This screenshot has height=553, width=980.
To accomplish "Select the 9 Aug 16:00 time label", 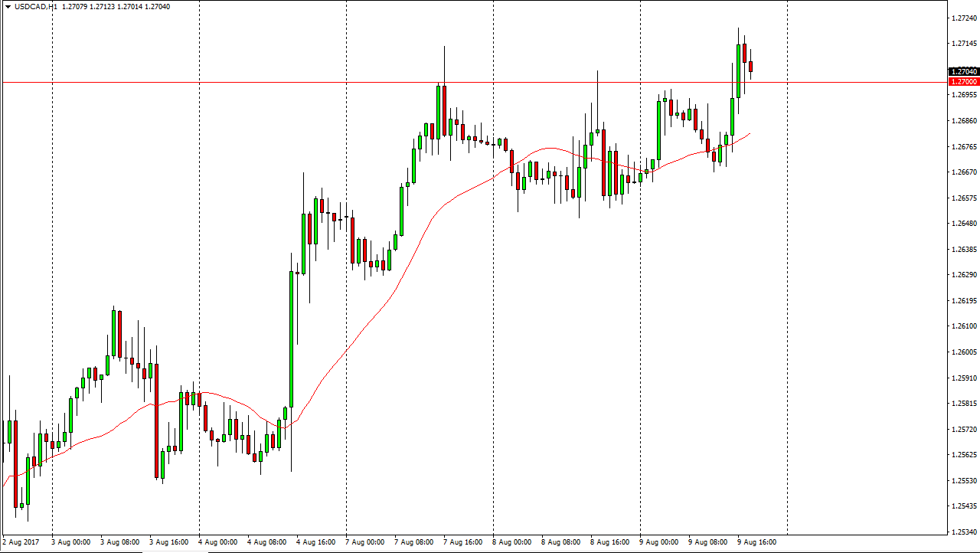I will click(757, 542).
